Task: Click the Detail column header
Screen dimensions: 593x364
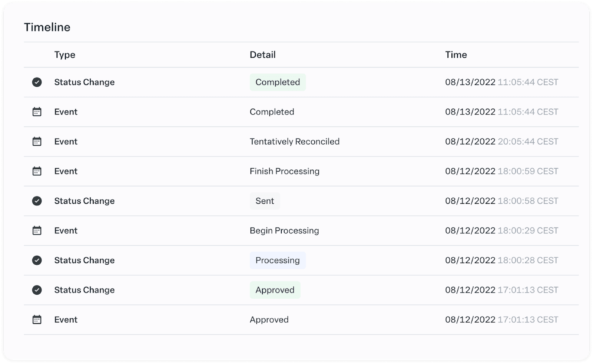Action: click(x=262, y=55)
